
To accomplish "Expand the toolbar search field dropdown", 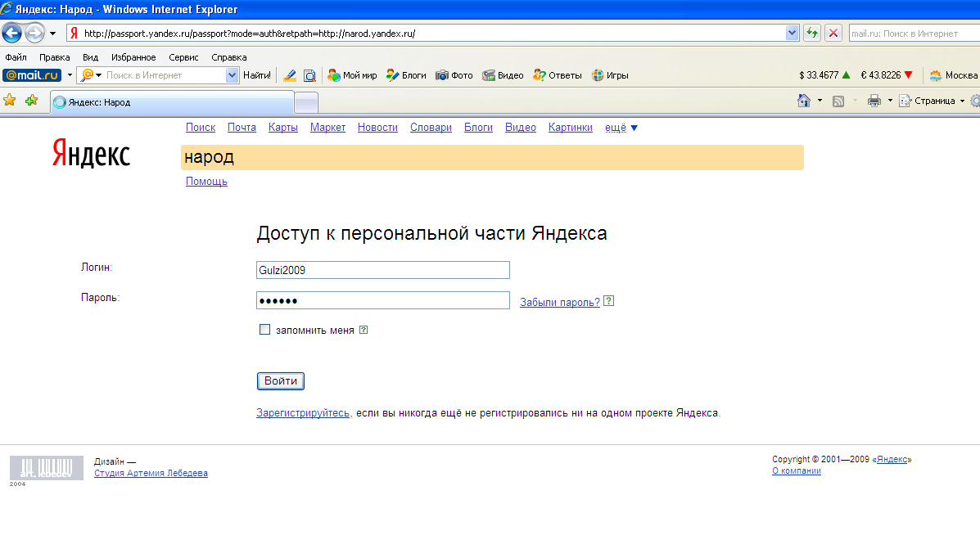I will (232, 75).
